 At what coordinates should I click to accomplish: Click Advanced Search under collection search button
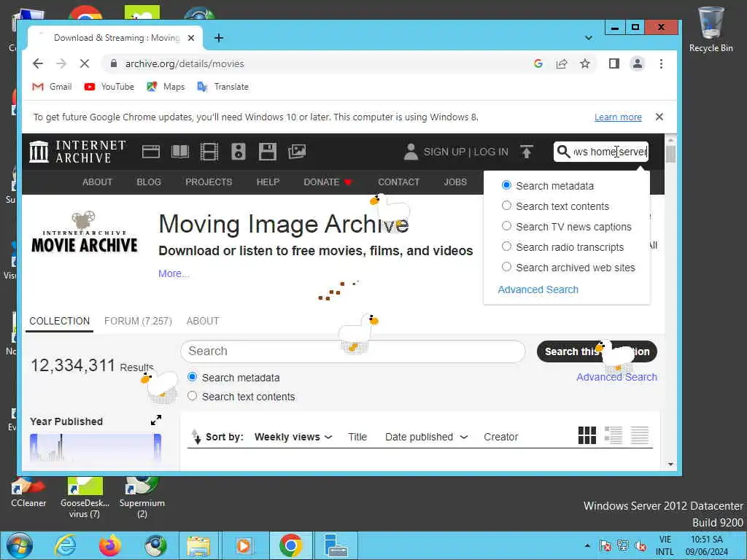pyautogui.click(x=616, y=377)
